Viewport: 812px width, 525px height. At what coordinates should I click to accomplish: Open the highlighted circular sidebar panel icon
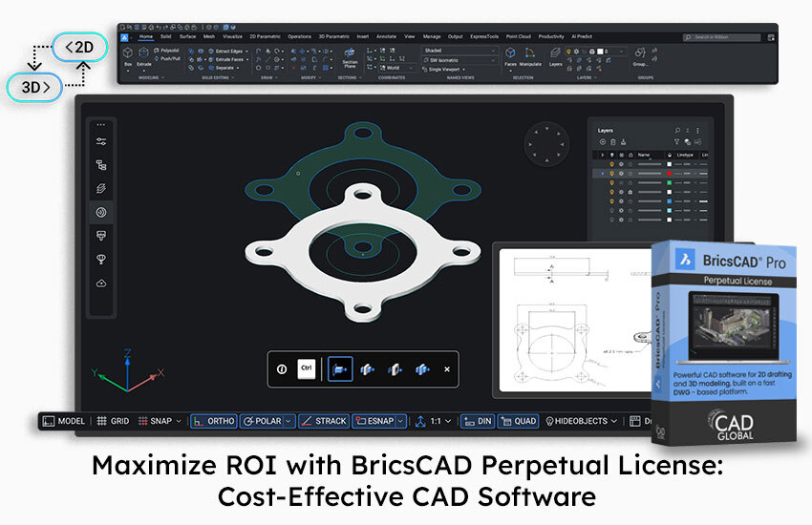pos(101,212)
